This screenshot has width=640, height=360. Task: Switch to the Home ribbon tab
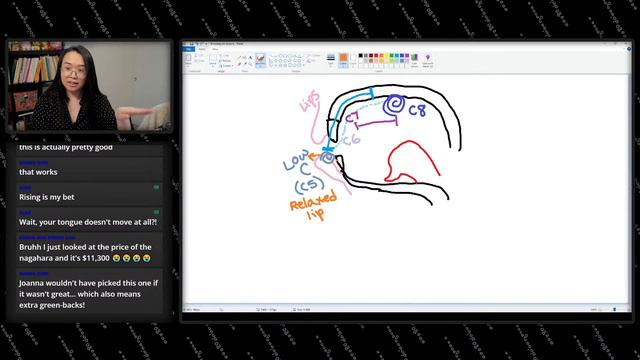202,49
